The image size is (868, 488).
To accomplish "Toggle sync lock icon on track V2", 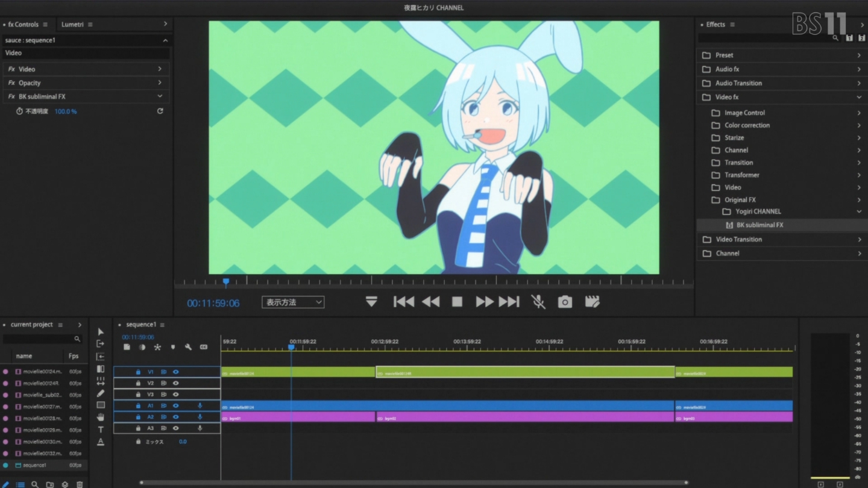I will click(x=163, y=383).
